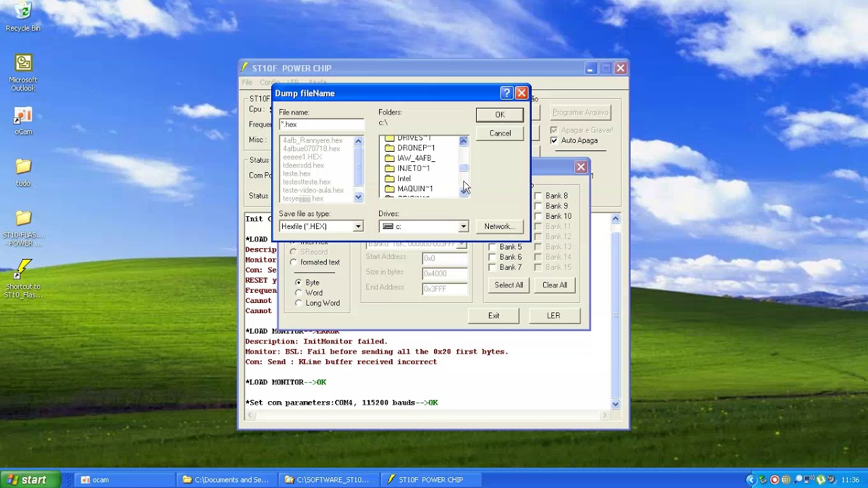Select formated text radio option
This screenshot has width=868, height=488.
(294, 262)
